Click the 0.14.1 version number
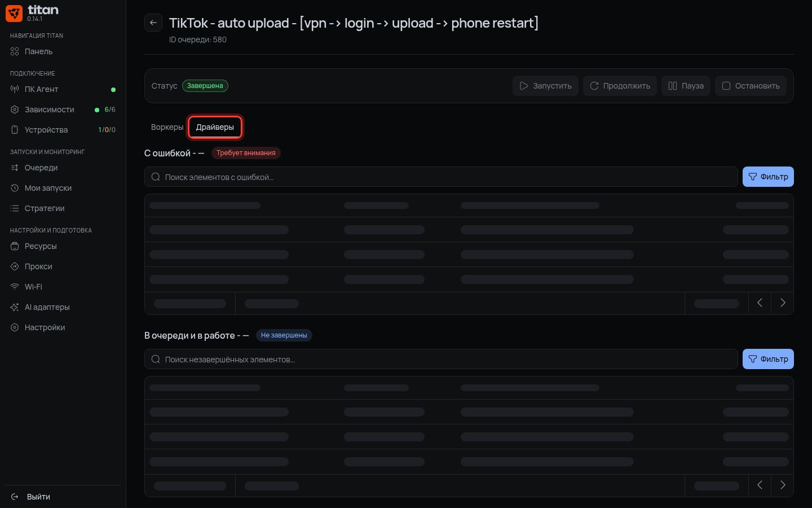This screenshot has width=812, height=508. click(x=34, y=19)
